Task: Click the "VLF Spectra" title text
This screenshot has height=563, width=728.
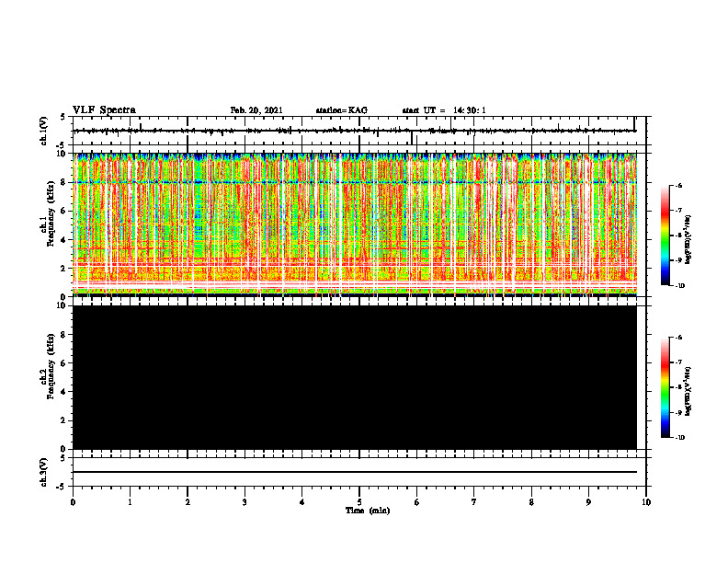Action: point(104,110)
